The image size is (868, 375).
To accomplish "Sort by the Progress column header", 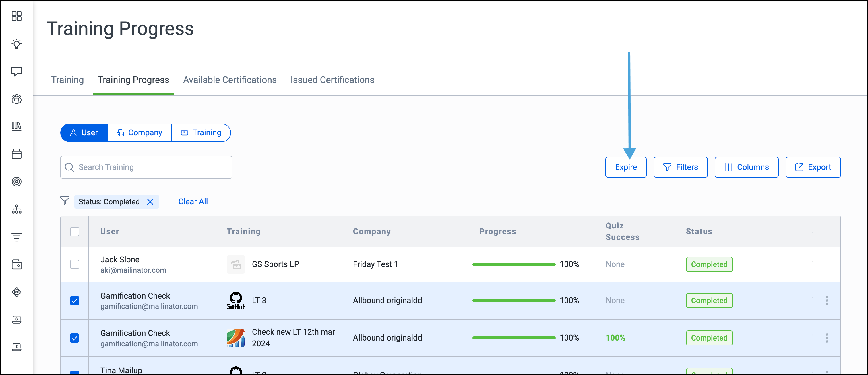I will coord(497,232).
